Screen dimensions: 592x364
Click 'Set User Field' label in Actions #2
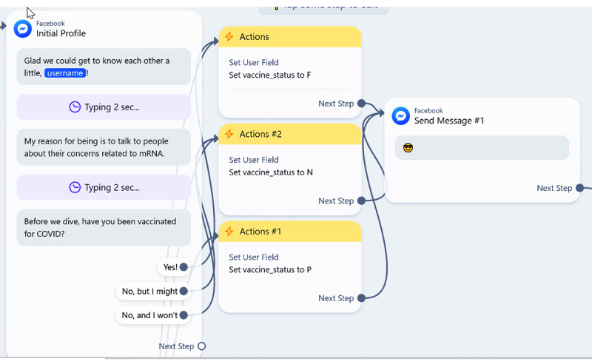pyautogui.click(x=254, y=160)
